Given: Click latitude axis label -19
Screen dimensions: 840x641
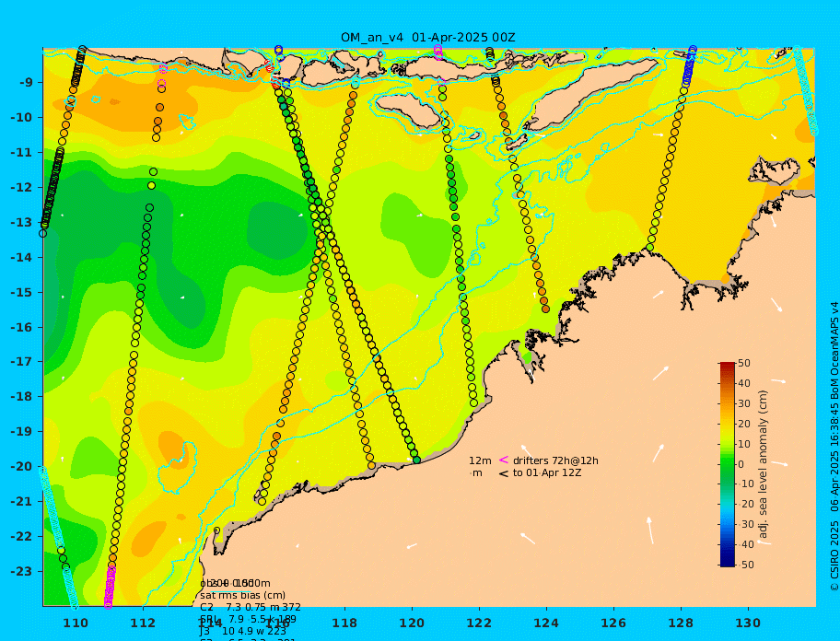Looking at the screenshot, I should click(23, 431).
